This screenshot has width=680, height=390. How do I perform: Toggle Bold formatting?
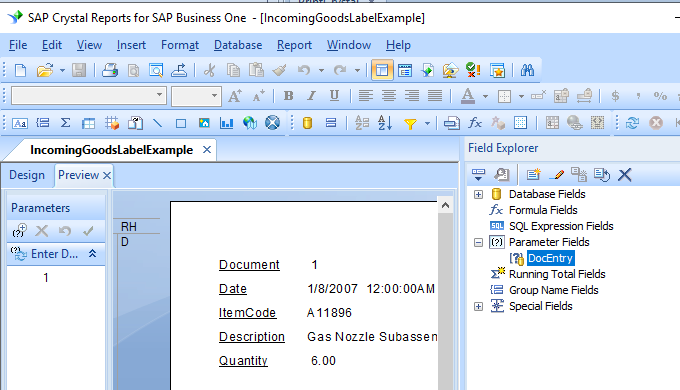point(288,96)
